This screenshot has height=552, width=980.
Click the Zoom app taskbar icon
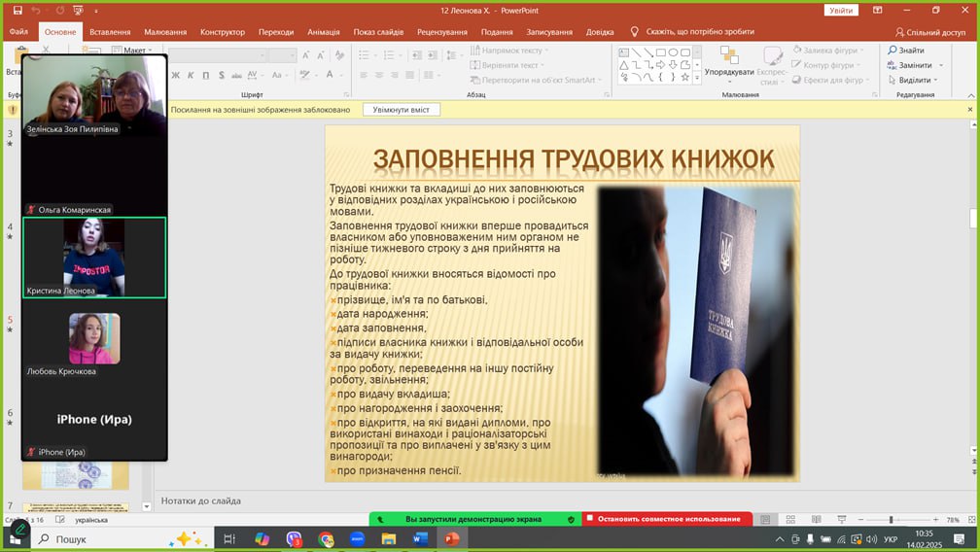[357, 538]
